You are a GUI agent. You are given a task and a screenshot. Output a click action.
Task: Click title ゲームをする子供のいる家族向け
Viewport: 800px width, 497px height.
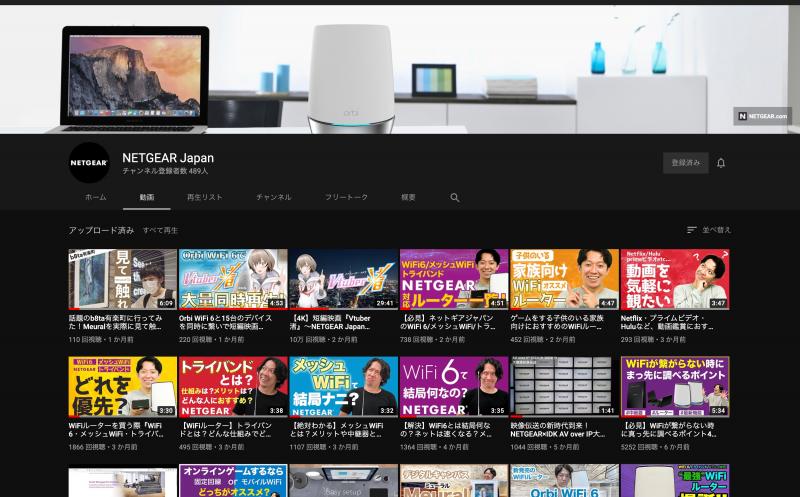[x=557, y=322]
